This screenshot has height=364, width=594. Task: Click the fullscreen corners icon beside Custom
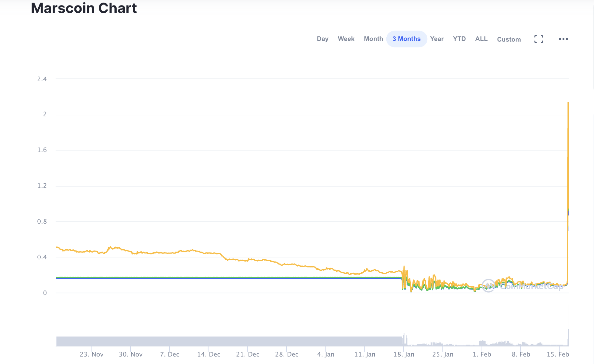point(538,39)
